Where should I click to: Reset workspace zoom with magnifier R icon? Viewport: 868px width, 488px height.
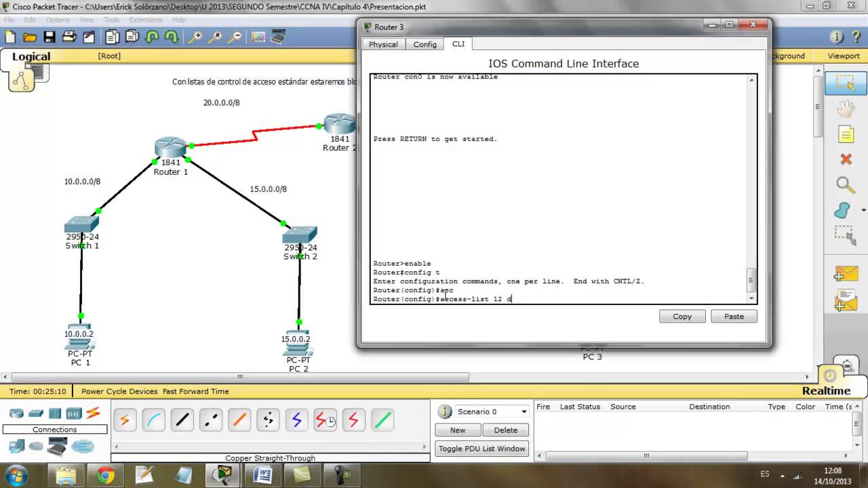point(216,37)
